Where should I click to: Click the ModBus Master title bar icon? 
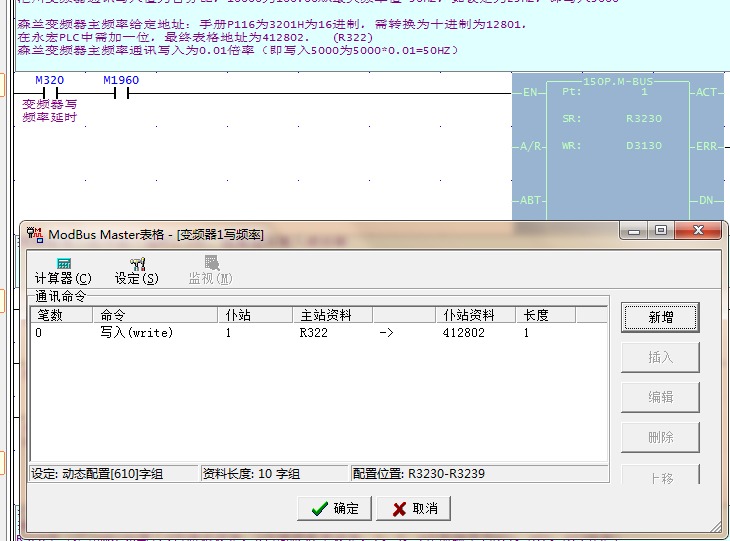pyautogui.click(x=35, y=234)
